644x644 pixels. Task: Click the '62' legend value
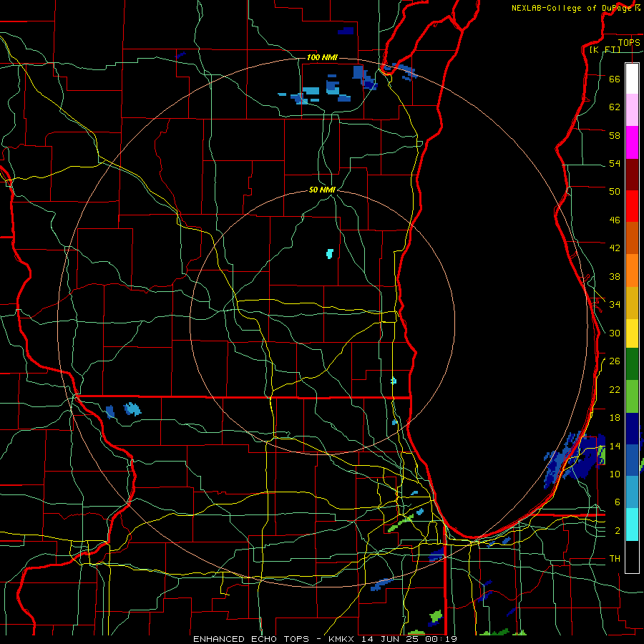[x=615, y=107]
